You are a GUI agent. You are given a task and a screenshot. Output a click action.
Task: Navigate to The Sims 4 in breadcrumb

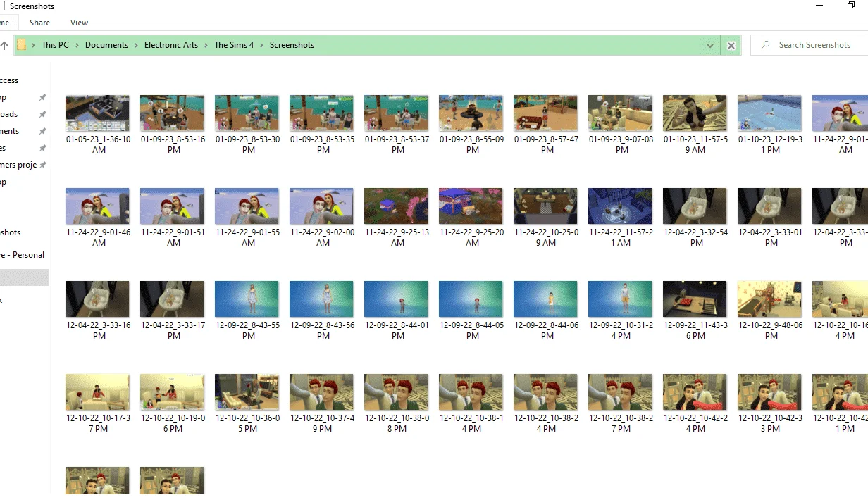point(234,45)
